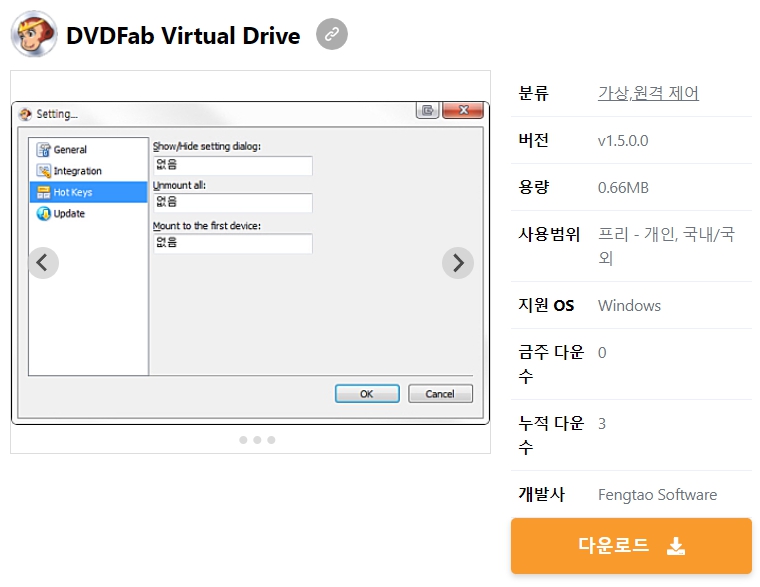Click the 프리 - 개인, 국내/국외 usage text
This screenshot has width=760, height=587.
tap(666, 246)
